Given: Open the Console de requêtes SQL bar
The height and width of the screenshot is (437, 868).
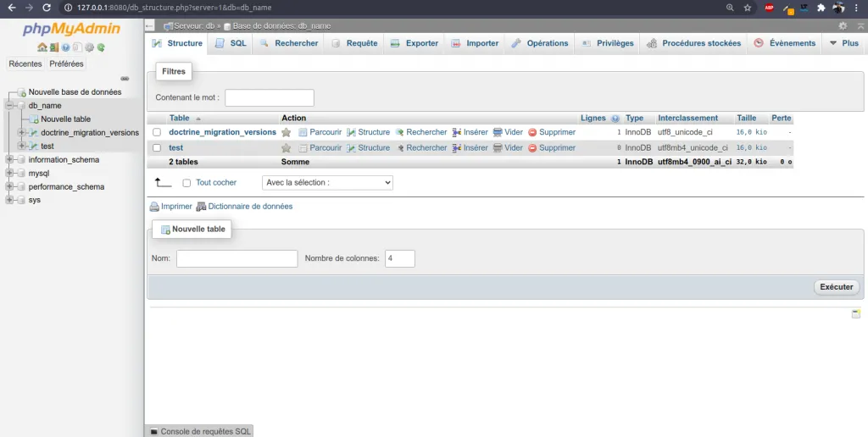Looking at the screenshot, I should tap(200, 431).
